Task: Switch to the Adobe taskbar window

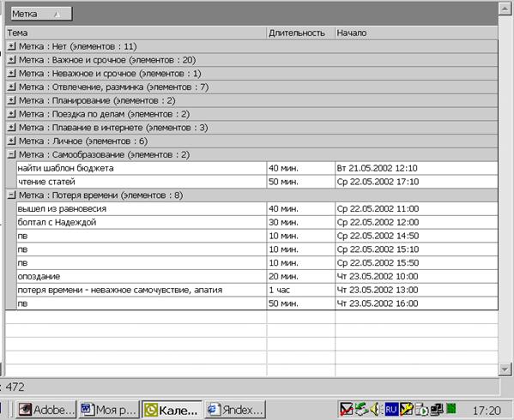Action: 46,410
